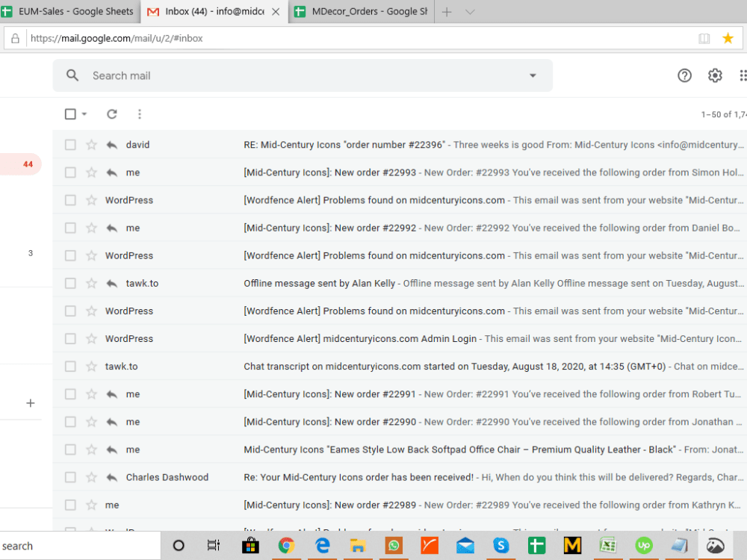The height and width of the screenshot is (560, 747).
Task: Select the Inbox (44) Gmail tab
Action: (x=214, y=11)
